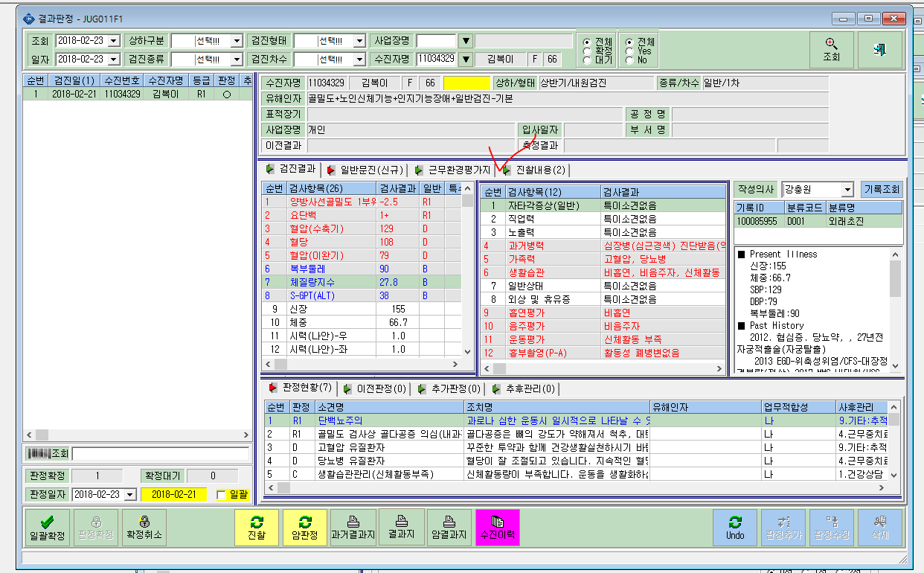Click the 기록조회 button
This screenshot has height=573, width=924.
click(882, 190)
